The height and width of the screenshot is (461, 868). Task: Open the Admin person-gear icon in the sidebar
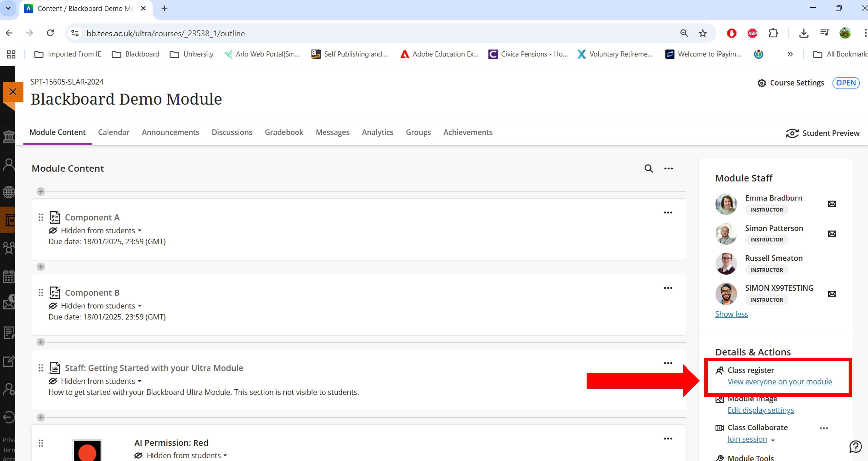click(x=8, y=389)
